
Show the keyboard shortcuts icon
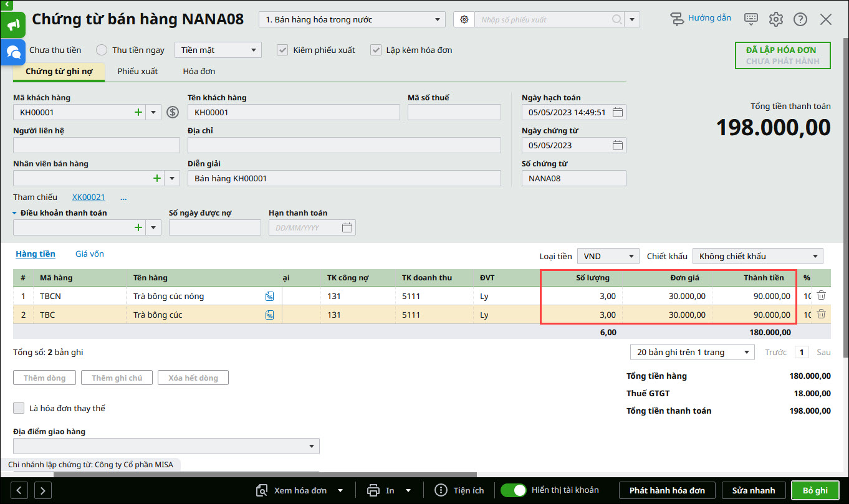coord(751,19)
